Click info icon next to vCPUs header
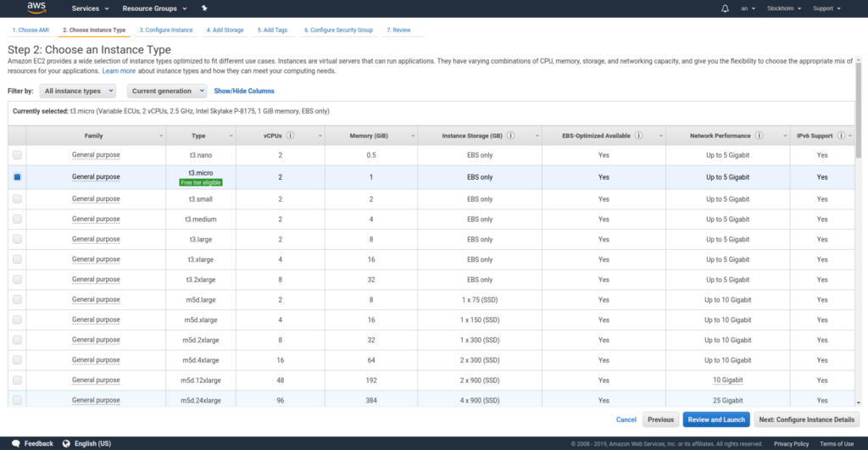This screenshot has width=868, height=450. click(291, 136)
